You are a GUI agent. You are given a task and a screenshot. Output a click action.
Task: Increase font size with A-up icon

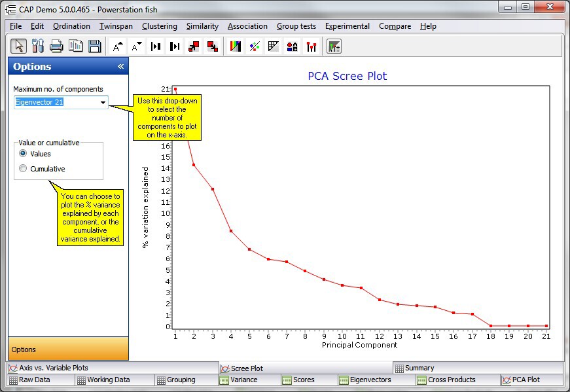(x=117, y=46)
